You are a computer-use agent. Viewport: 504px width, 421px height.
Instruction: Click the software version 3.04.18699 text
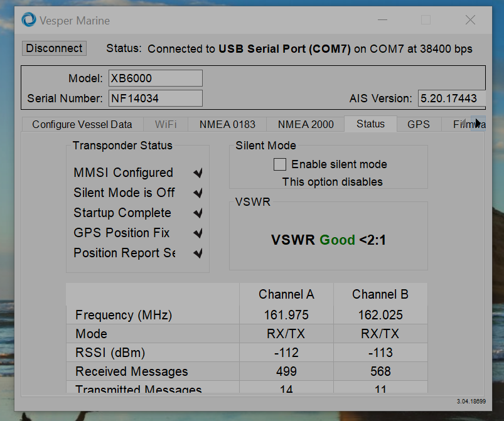[x=471, y=401]
